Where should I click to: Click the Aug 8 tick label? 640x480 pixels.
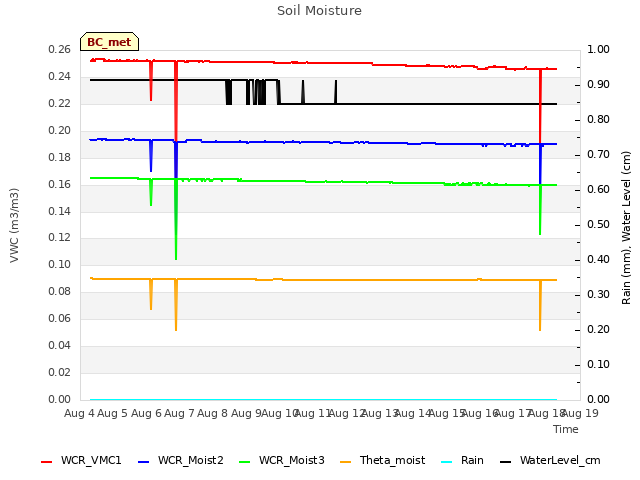pyautogui.click(x=213, y=413)
